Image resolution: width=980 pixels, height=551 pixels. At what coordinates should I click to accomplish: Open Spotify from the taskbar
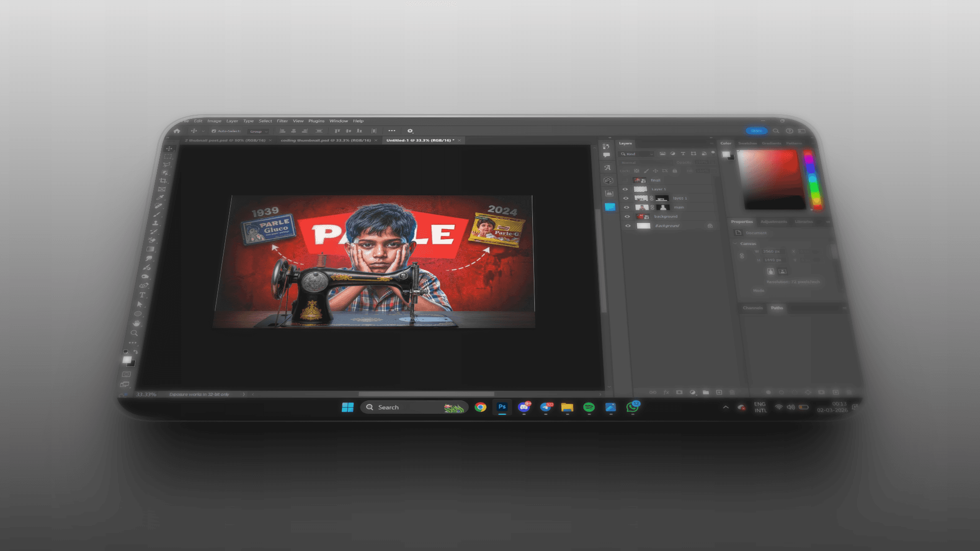589,407
